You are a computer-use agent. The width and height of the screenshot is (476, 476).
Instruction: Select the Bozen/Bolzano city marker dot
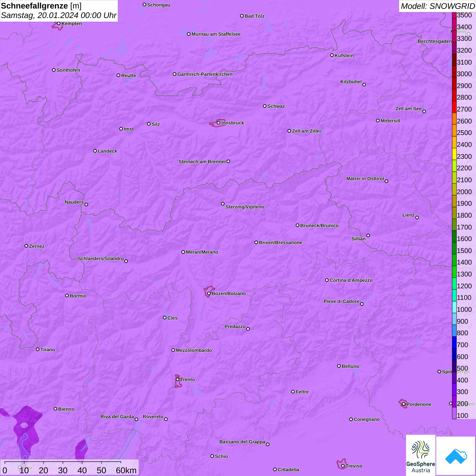tap(209, 293)
